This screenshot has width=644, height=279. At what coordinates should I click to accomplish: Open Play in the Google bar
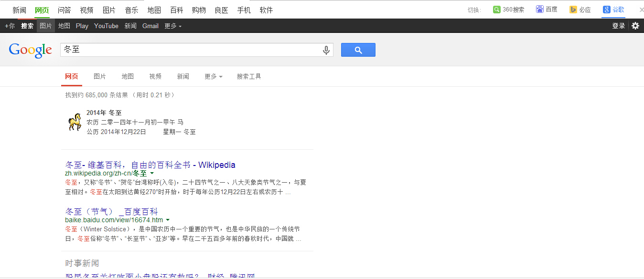click(82, 26)
